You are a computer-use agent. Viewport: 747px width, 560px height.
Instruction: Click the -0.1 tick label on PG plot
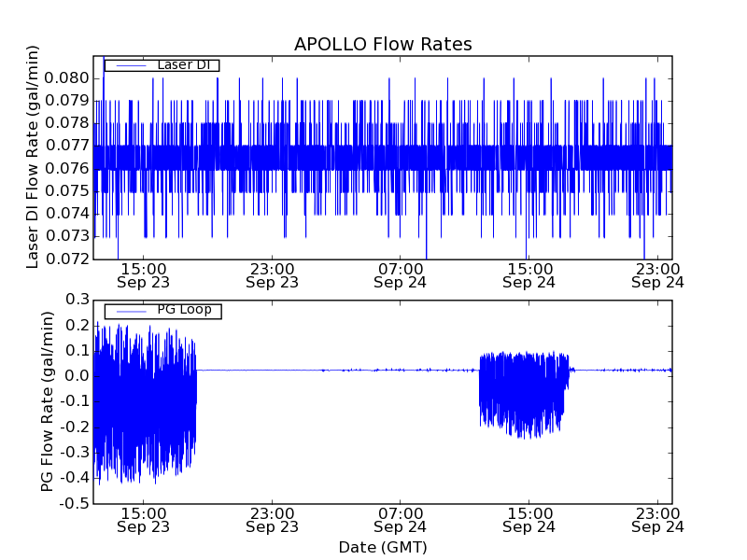[75, 401]
